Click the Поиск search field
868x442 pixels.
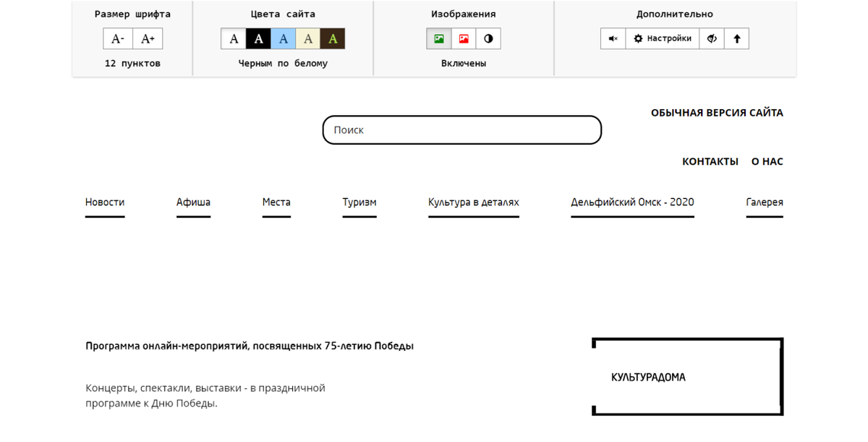tap(462, 130)
